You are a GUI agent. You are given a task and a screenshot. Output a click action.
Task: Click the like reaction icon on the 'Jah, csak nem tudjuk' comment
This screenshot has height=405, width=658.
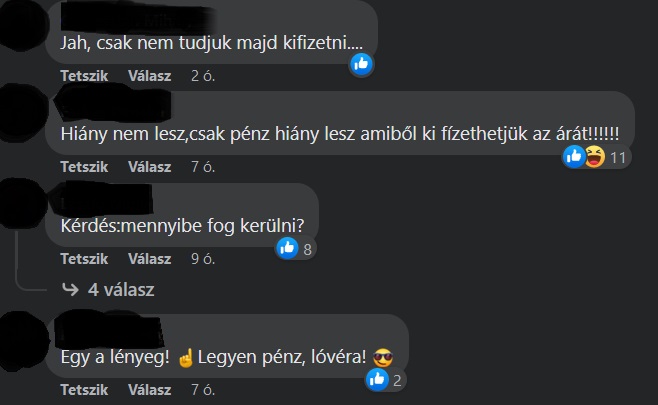361,64
